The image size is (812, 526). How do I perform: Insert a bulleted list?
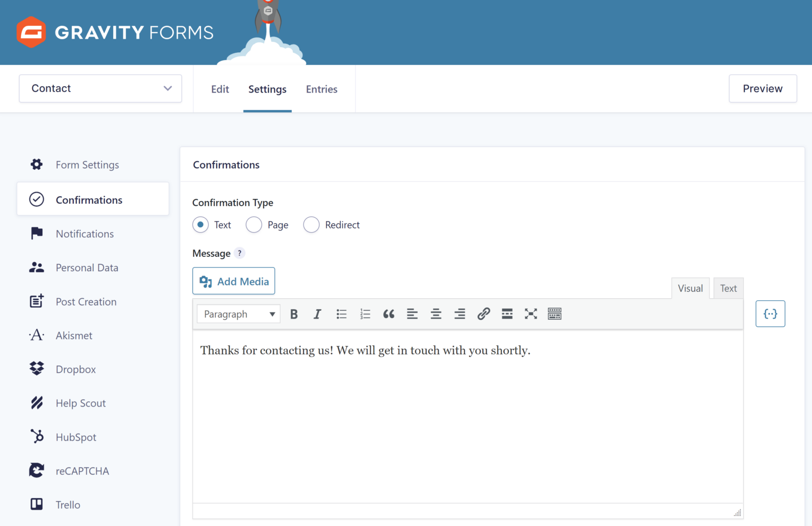pos(341,313)
